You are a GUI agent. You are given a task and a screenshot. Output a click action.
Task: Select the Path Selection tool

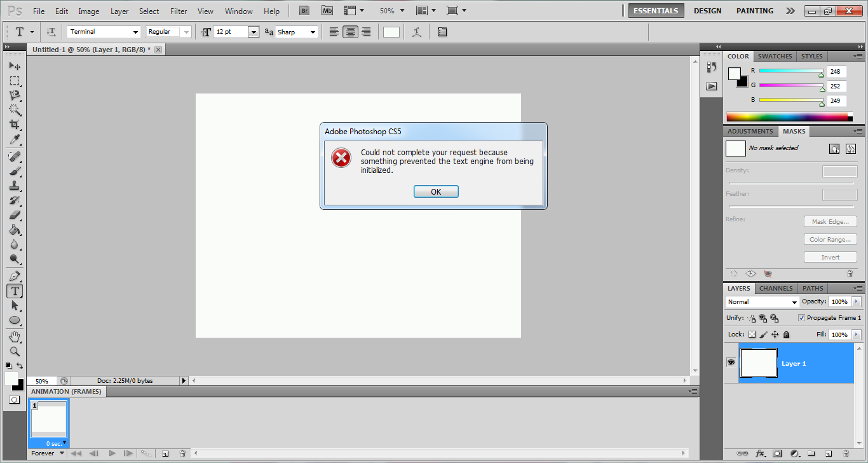click(x=15, y=305)
